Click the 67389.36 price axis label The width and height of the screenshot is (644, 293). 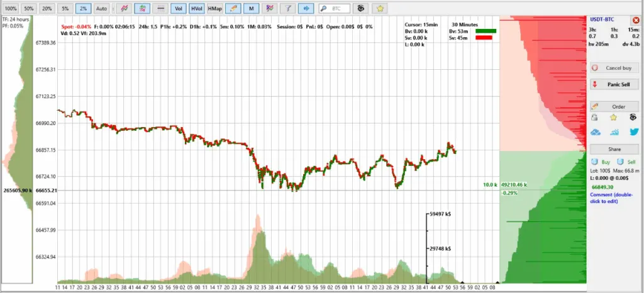[x=46, y=43]
